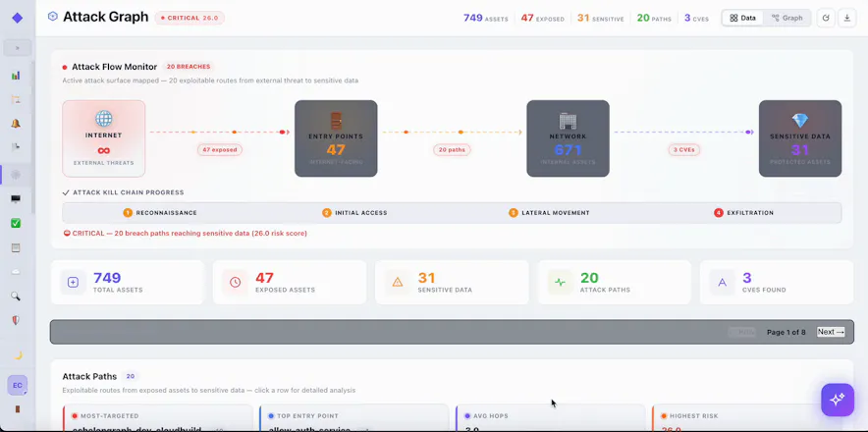Open the EC user avatar menu
The width and height of the screenshot is (868, 432).
[x=17, y=385]
